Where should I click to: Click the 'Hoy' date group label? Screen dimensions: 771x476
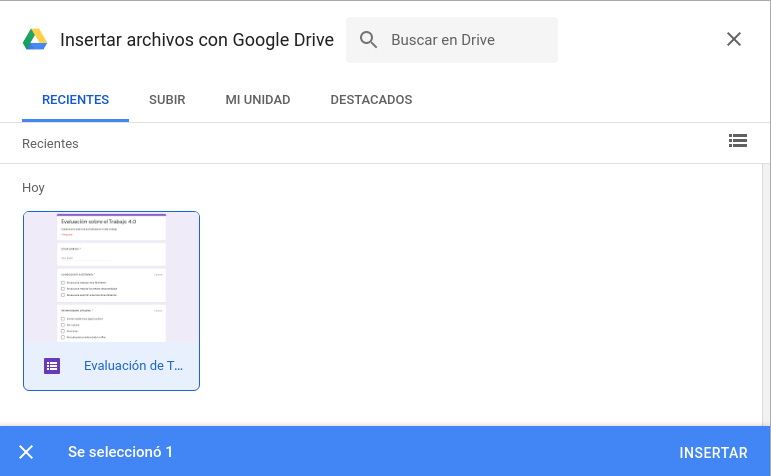point(33,188)
